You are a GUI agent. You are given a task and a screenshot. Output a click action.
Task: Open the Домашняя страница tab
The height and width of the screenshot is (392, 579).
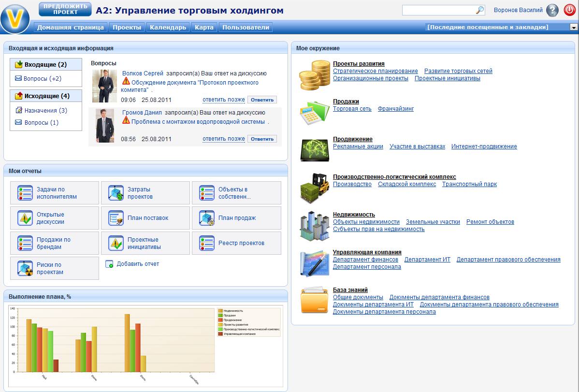(x=71, y=28)
